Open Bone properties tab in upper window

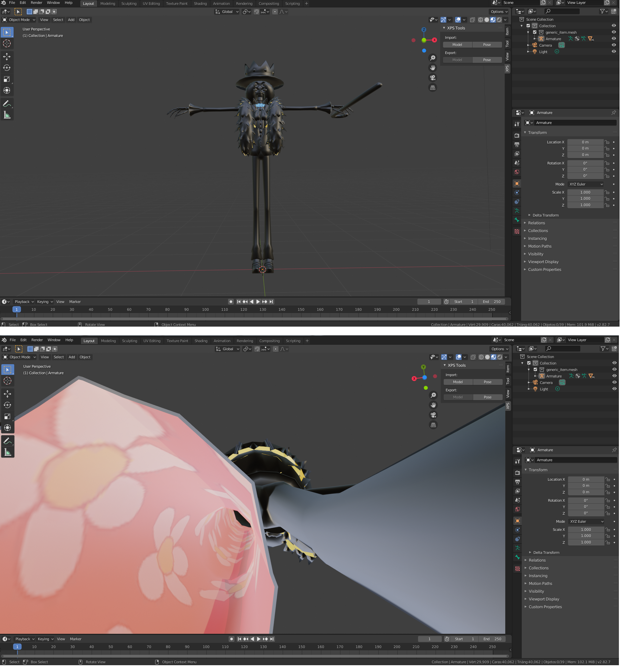[x=517, y=220]
